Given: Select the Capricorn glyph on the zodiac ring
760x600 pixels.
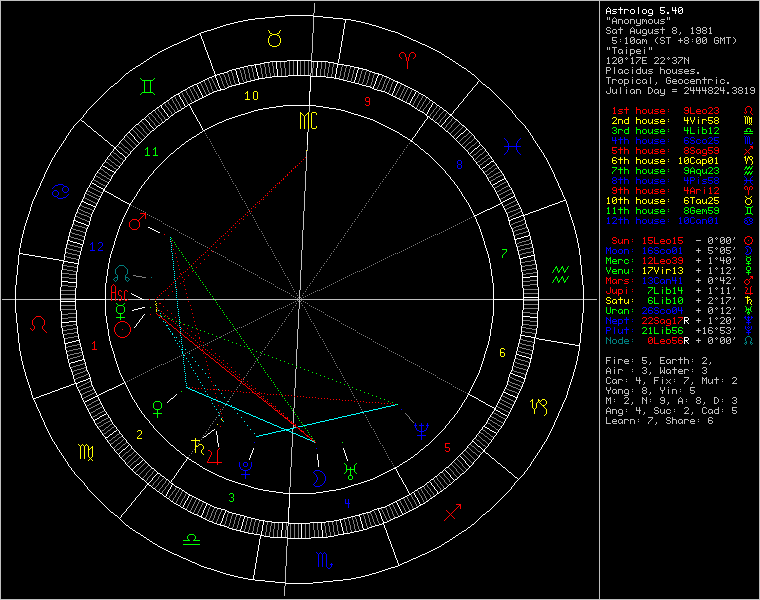Looking at the screenshot, I should pyautogui.click(x=539, y=407).
